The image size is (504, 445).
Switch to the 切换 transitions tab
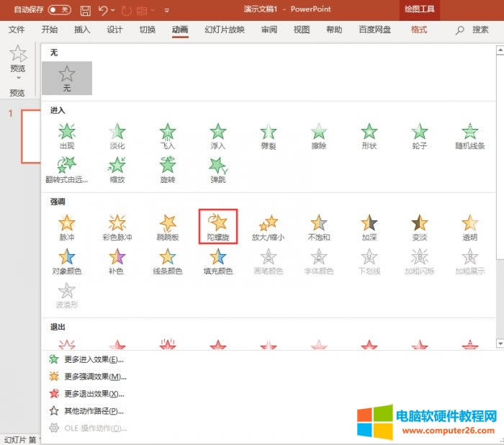click(x=148, y=30)
